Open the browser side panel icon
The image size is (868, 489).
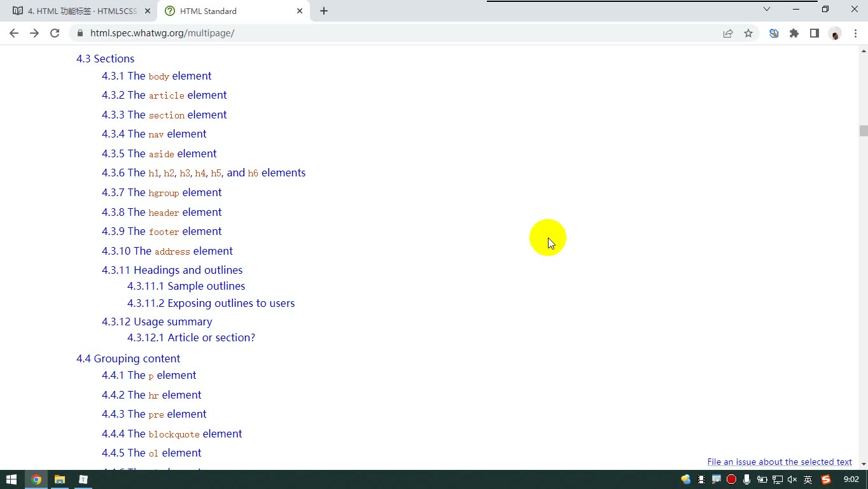coord(815,33)
